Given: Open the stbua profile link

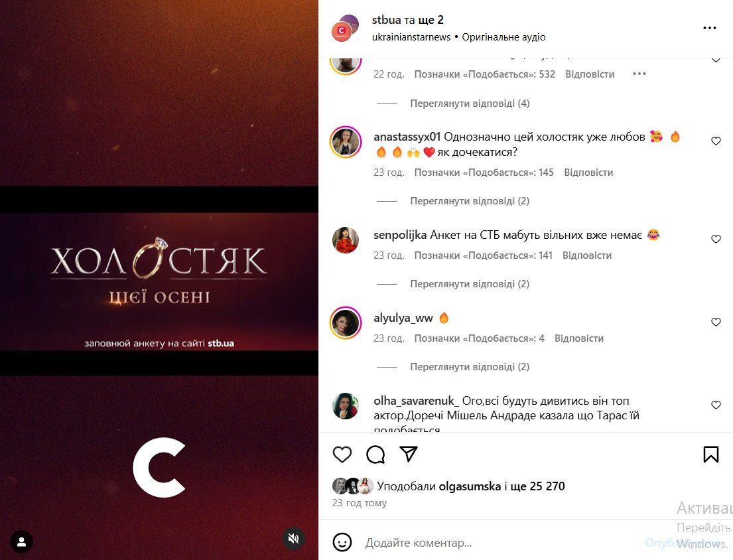Looking at the screenshot, I should [386, 20].
